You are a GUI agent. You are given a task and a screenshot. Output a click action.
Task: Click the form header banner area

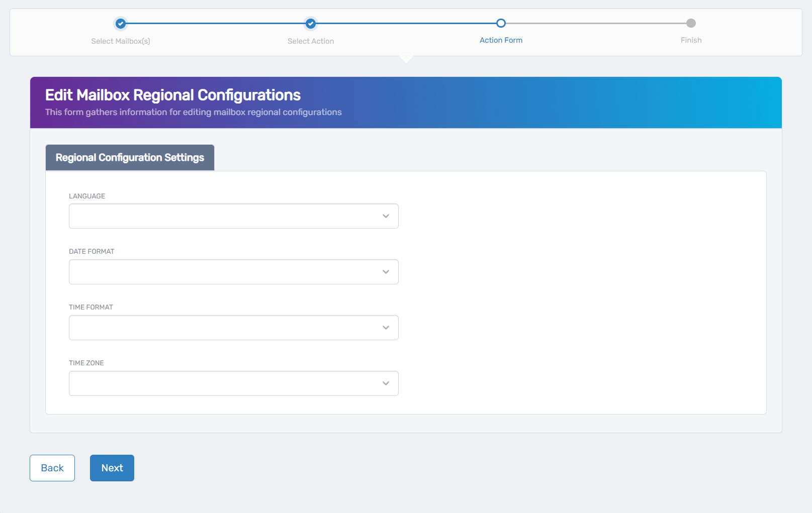[406, 102]
